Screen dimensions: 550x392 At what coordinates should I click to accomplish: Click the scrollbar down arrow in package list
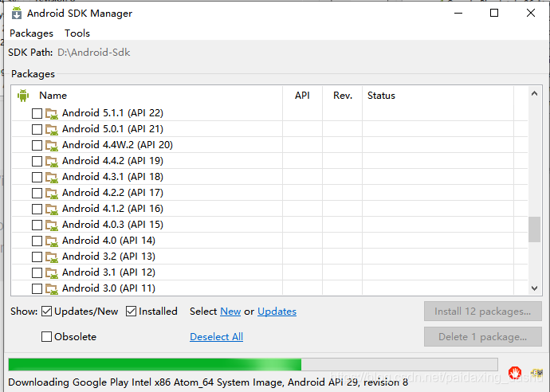point(534,288)
